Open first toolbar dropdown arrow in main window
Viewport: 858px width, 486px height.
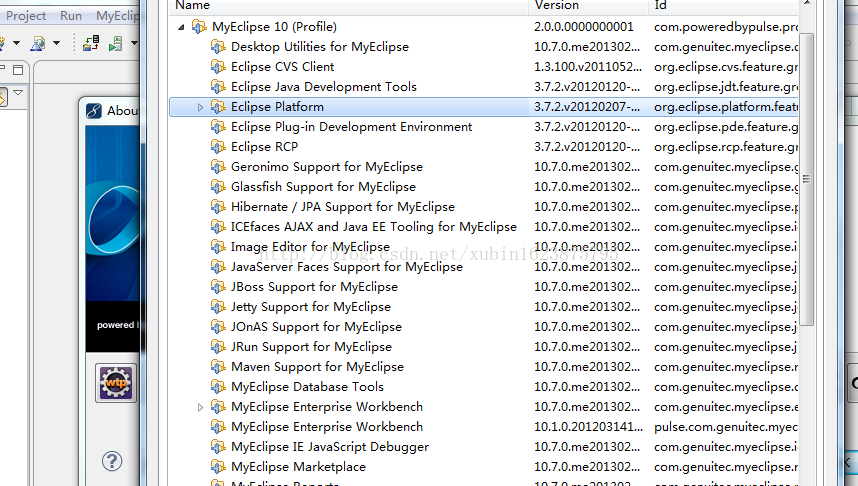point(16,43)
